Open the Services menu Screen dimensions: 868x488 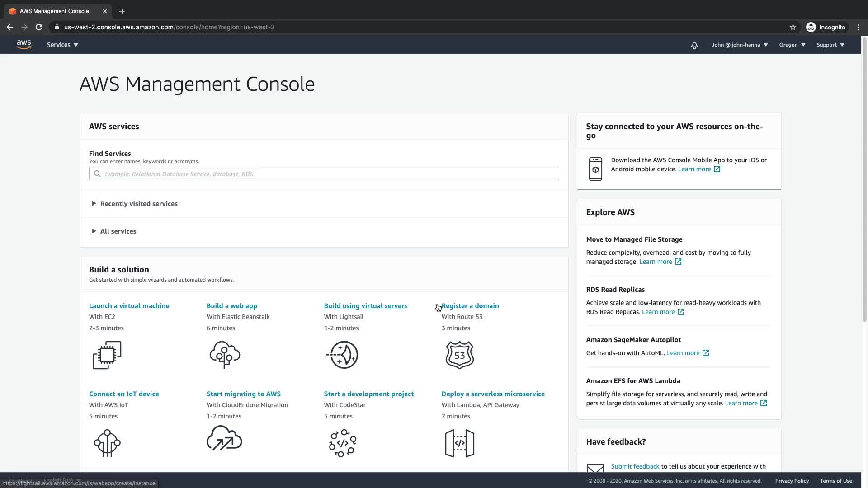62,45
